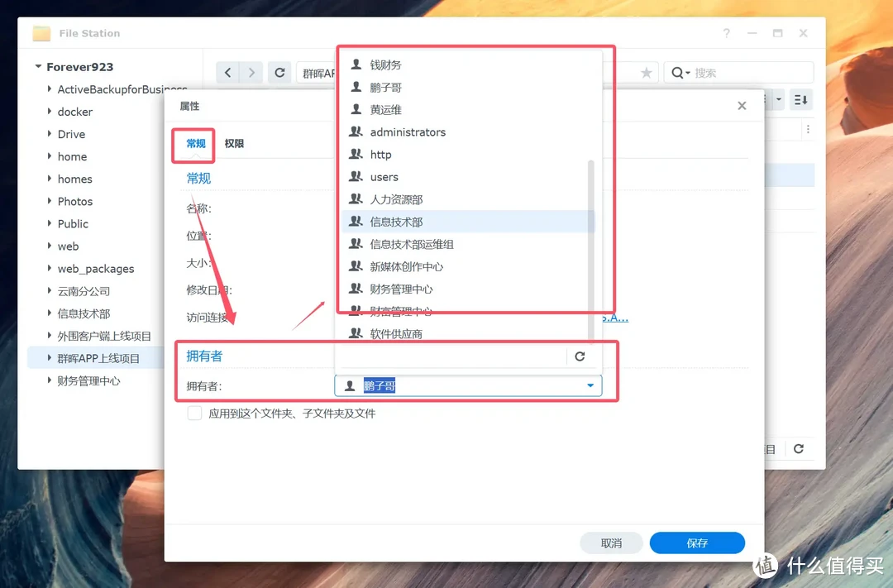The width and height of the screenshot is (893, 588).
Task: Click the Help question mark icon
Action: coord(726,33)
